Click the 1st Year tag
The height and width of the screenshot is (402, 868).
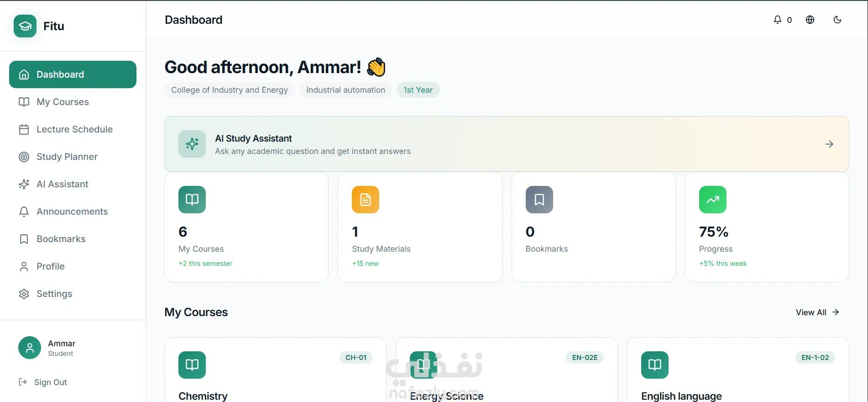pyautogui.click(x=418, y=90)
